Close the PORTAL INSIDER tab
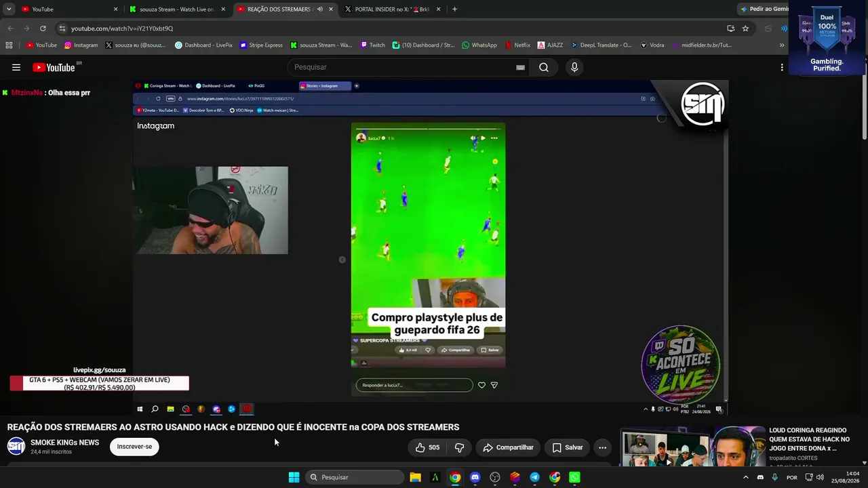 coord(438,9)
